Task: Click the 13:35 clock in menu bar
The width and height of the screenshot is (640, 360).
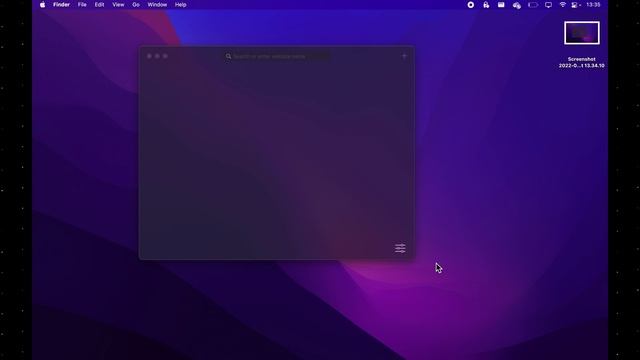Action: pos(593,5)
